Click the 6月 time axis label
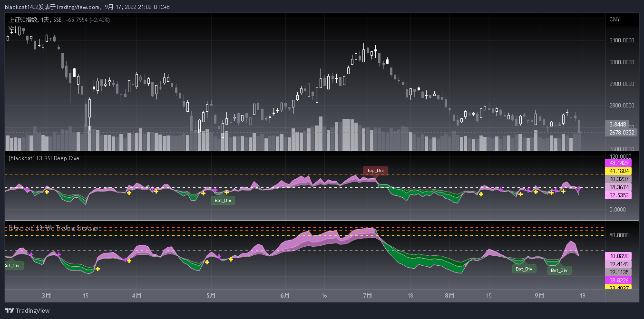 point(285,295)
